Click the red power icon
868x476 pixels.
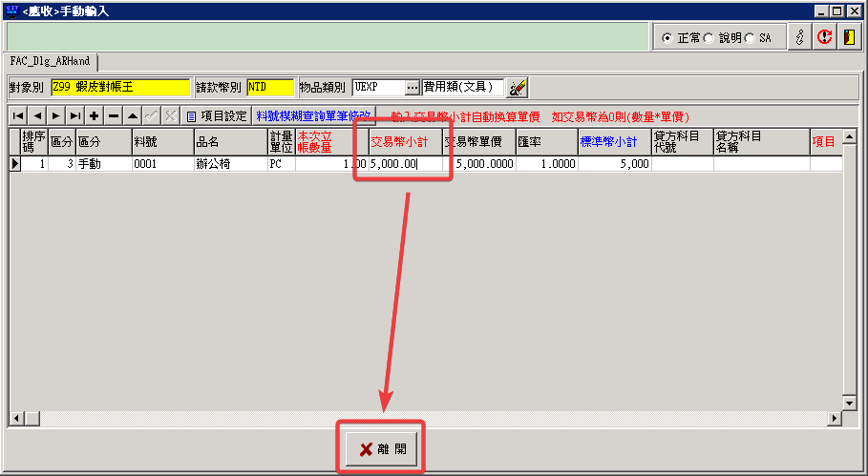pos(824,37)
